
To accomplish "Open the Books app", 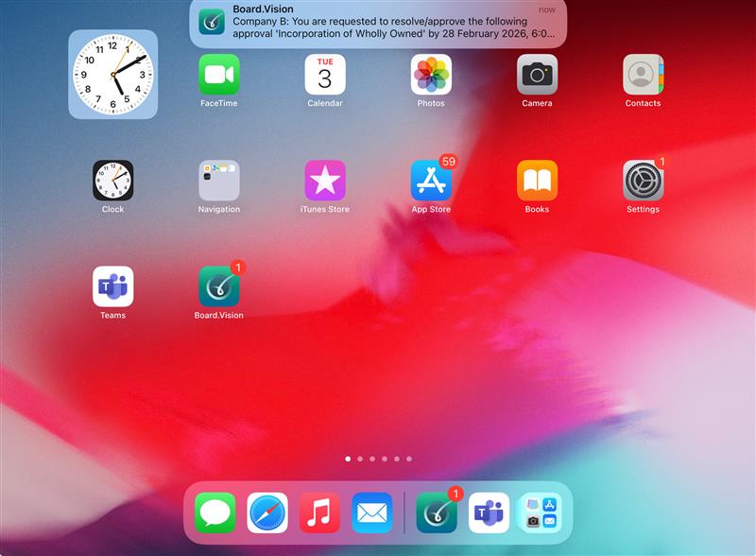I will (537, 181).
